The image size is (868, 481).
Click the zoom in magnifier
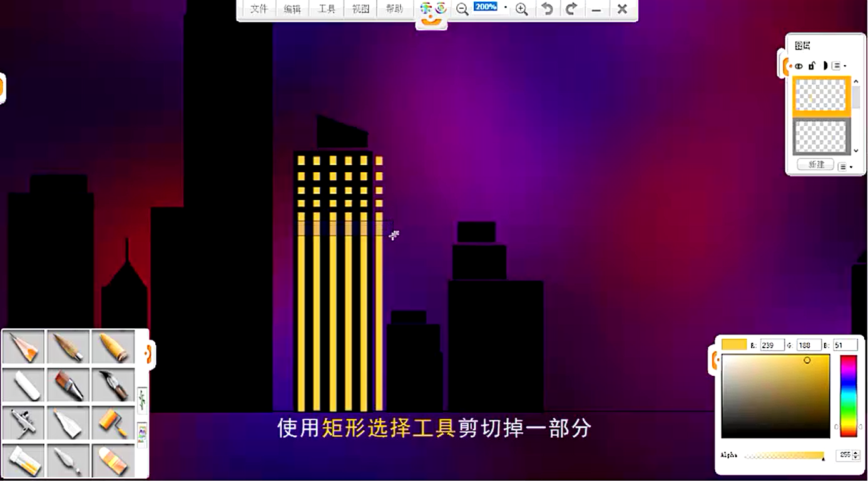pos(521,9)
